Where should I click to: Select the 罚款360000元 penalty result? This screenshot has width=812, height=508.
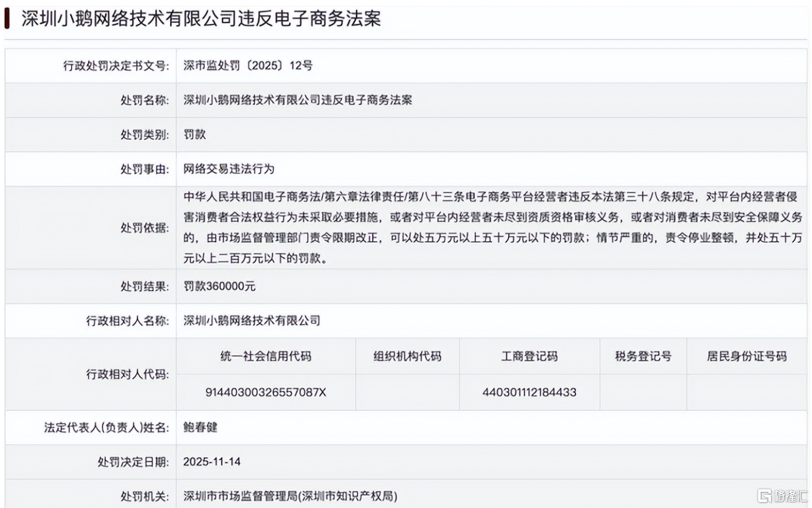tap(220, 286)
